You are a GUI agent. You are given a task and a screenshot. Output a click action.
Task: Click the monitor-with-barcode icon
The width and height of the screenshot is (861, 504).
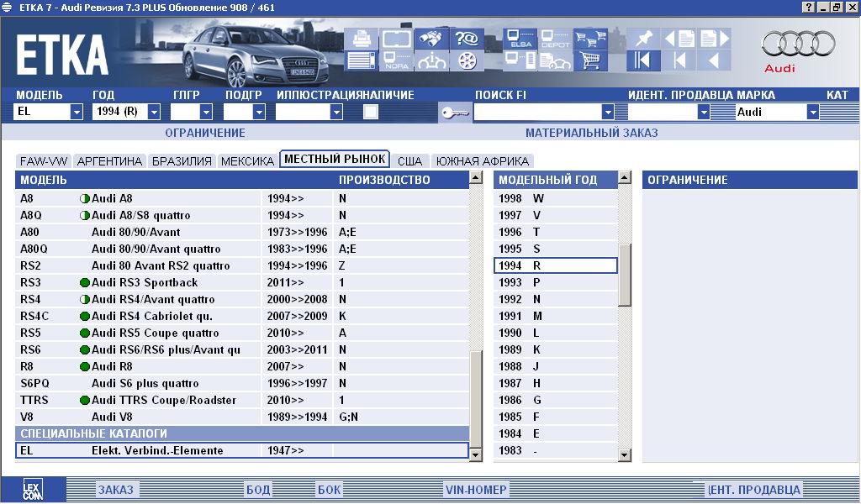(x=520, y=60)
